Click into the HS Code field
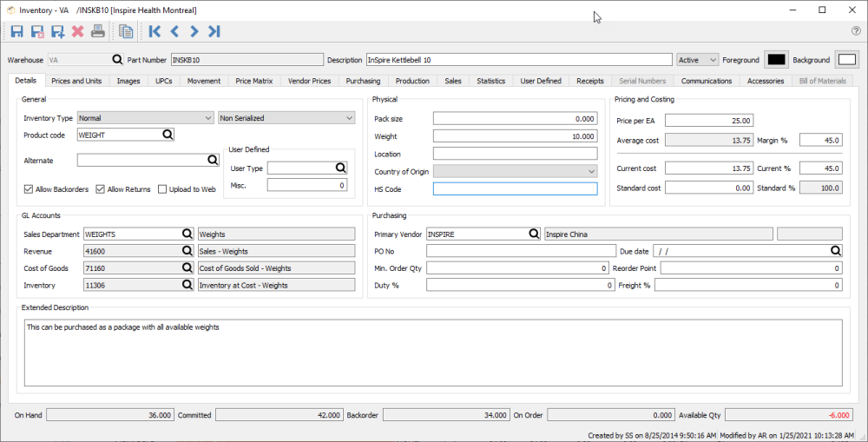The height and width of the screenshot is (442, 868). coord(515,188)
